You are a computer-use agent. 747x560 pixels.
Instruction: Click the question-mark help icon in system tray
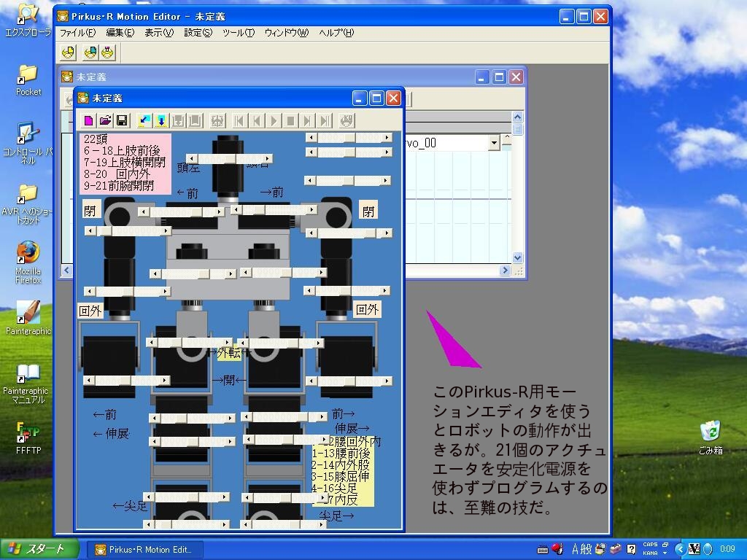click(631, 549)
